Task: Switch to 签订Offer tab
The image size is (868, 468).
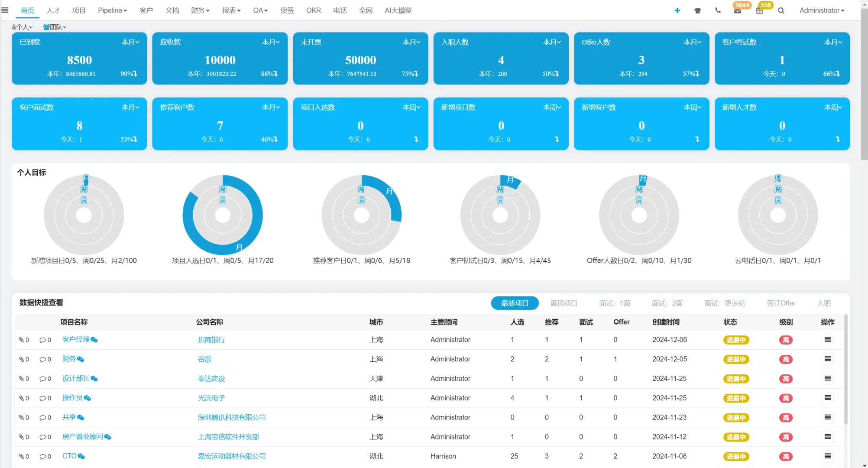Action: point(781,303)
